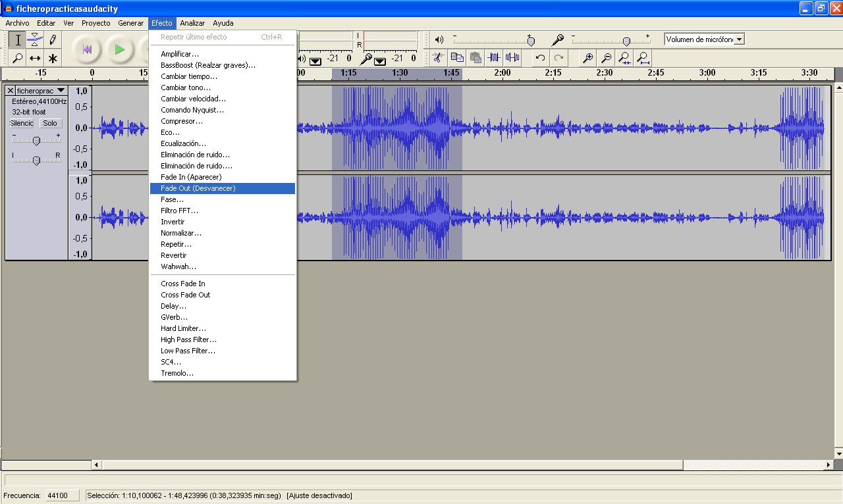
Task: Pick the Time Shift tool
Action: click(36, 58)
